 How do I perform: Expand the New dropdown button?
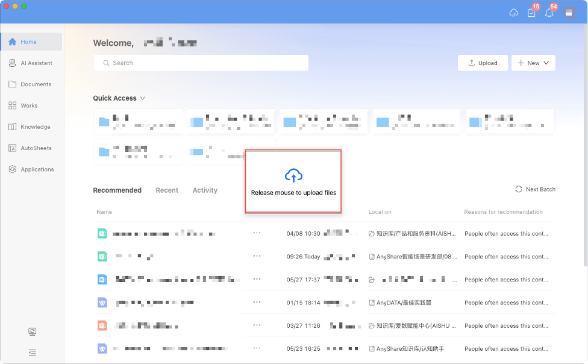click(533, 63)
